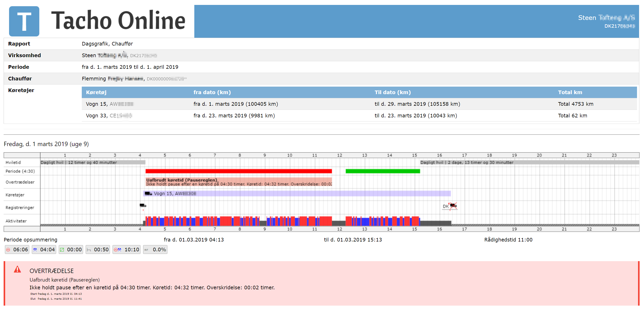Click the driving time steering-wheel icon
This screenshot has height=310, width=644.
pyautogui.click(x=8, y=250)
